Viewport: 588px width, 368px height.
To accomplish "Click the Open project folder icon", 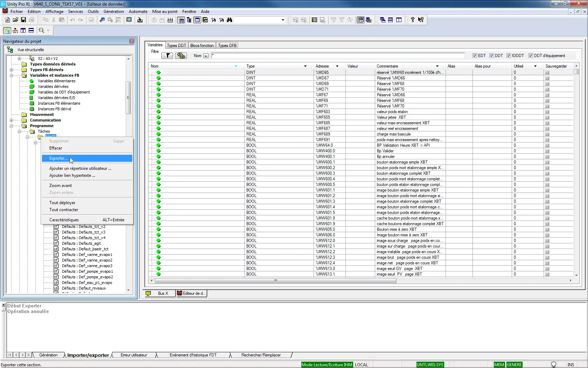I will (x=15, y=20).
